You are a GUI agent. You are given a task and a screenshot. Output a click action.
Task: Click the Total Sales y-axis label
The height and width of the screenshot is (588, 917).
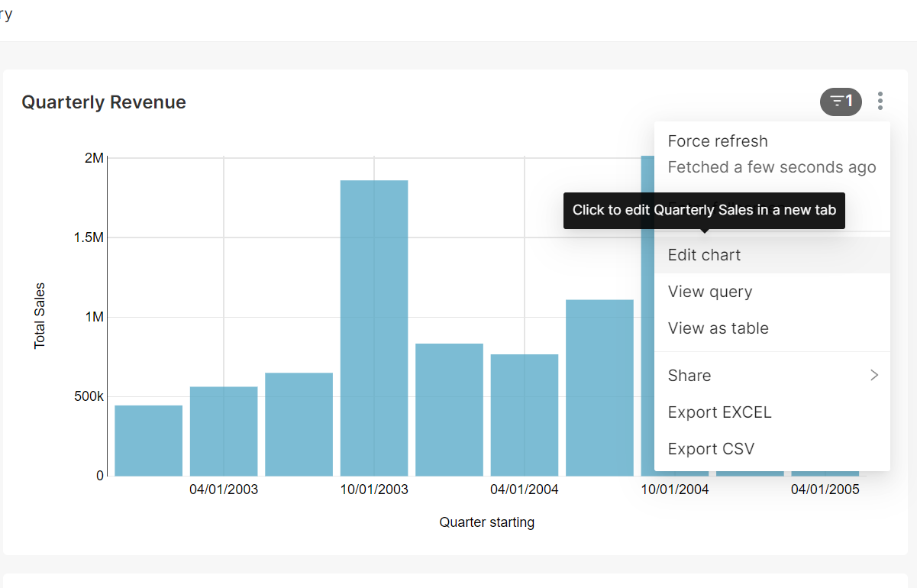pos(40,315)
